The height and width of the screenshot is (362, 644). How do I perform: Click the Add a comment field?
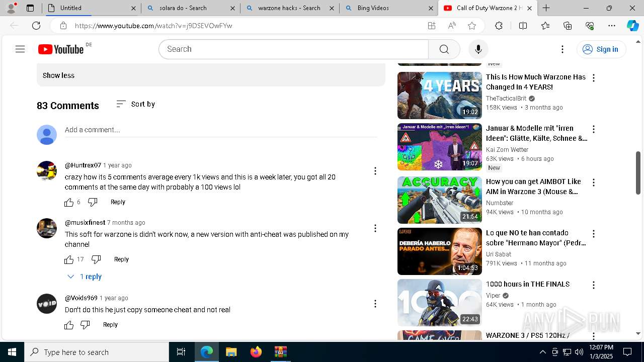pos(221,130)
